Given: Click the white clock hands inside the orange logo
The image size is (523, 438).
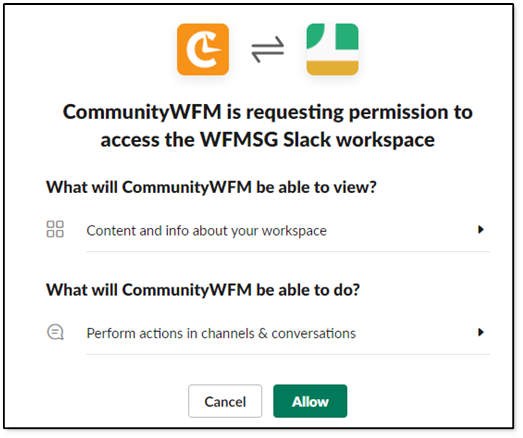Looking at the screenshot, I should (x=211, y=45).
